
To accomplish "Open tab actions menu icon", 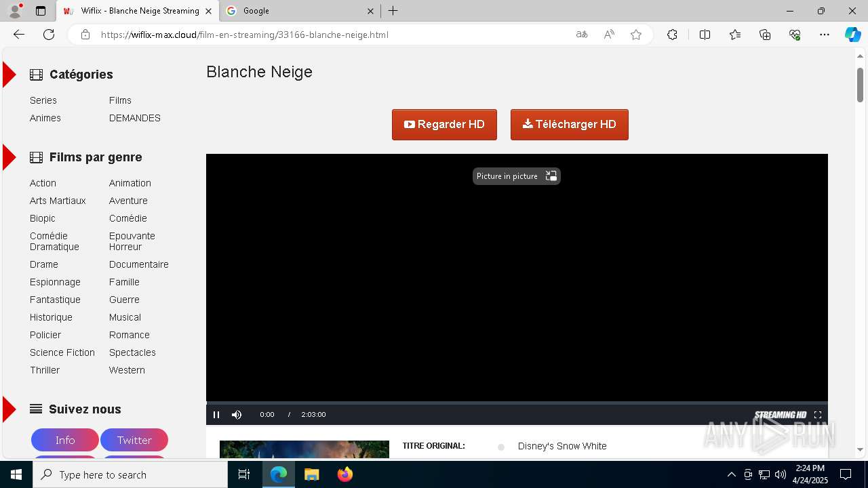I will 41,11.
